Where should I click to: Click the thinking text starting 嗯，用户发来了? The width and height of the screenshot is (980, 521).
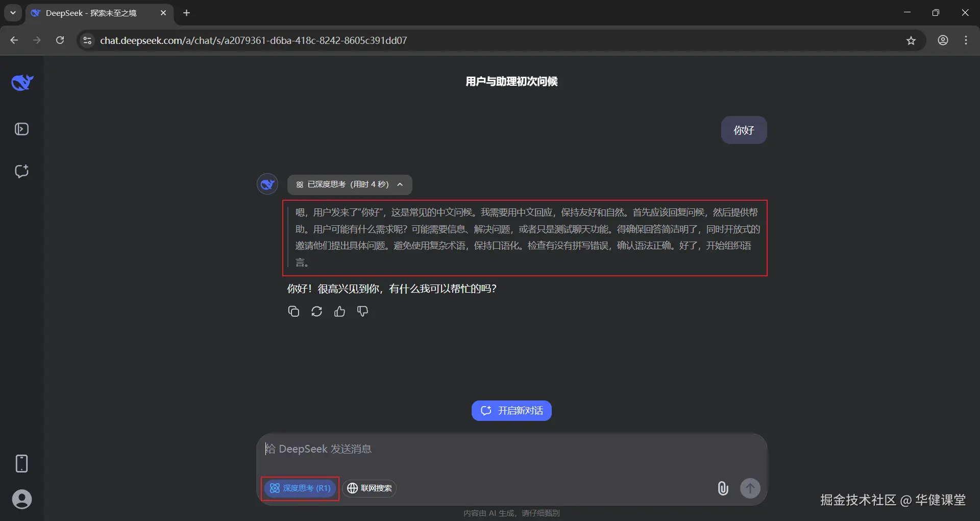(x=527, y=238)
